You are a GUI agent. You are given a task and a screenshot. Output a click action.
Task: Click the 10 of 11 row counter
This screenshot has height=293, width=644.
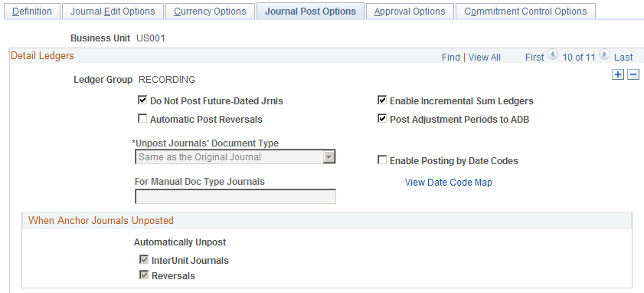(x=579, y=58)
